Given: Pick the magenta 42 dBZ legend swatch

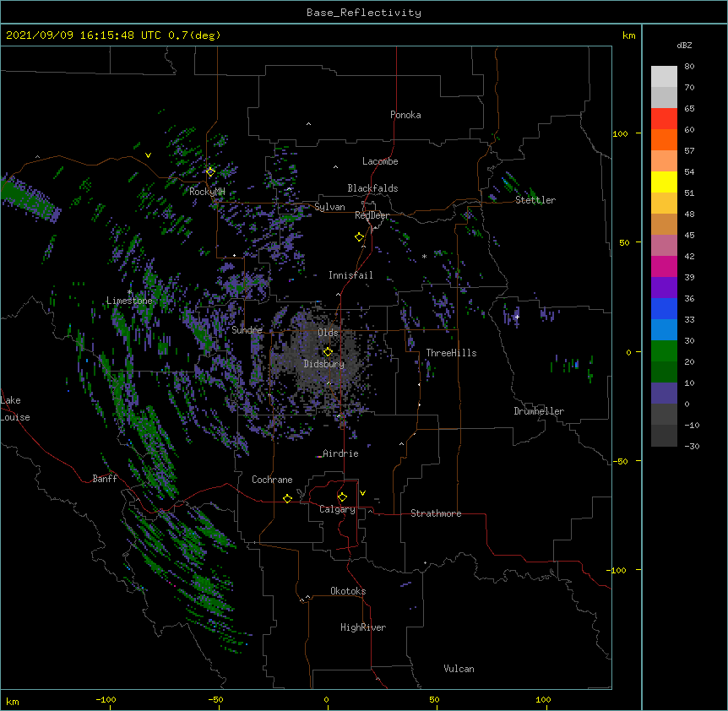Looking at the screenshot, I should pos(664,266).
